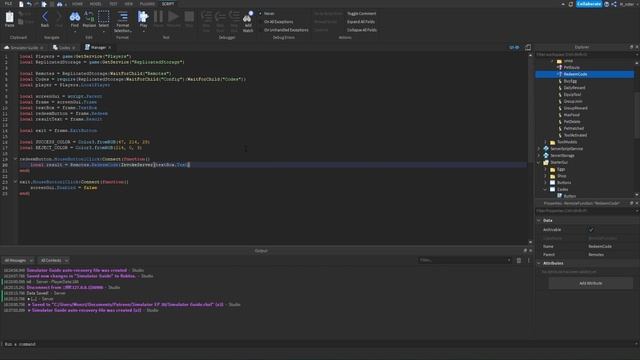Open the All Messages dropdown in Output
The image size is (640, 360).
tap(18, 260)
